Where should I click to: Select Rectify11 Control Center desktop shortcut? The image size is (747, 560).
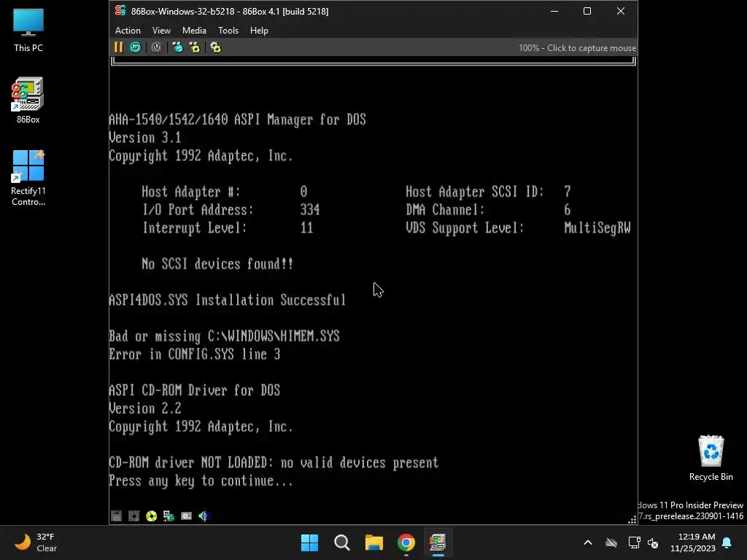(x=28, y=178)
